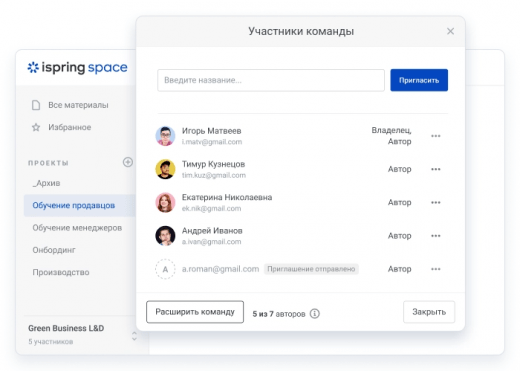Click Андрей Иванов's avatar

(165, 236)
